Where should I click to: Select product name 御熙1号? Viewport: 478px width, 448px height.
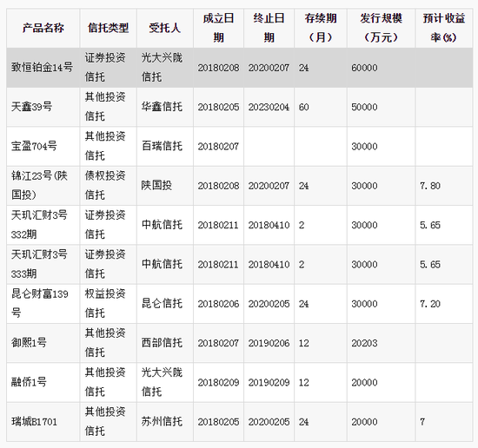(x=29, y=343)
